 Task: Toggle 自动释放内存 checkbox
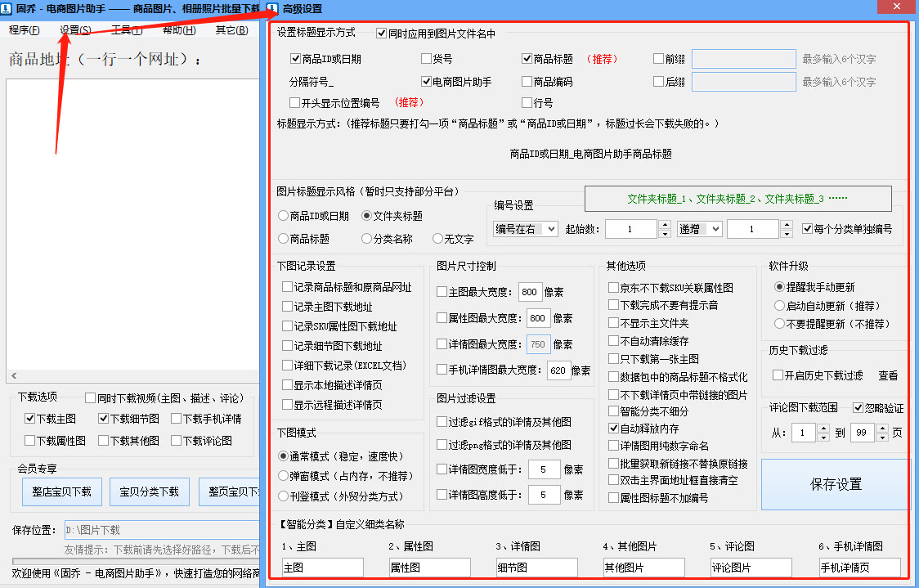click(614, 428)
